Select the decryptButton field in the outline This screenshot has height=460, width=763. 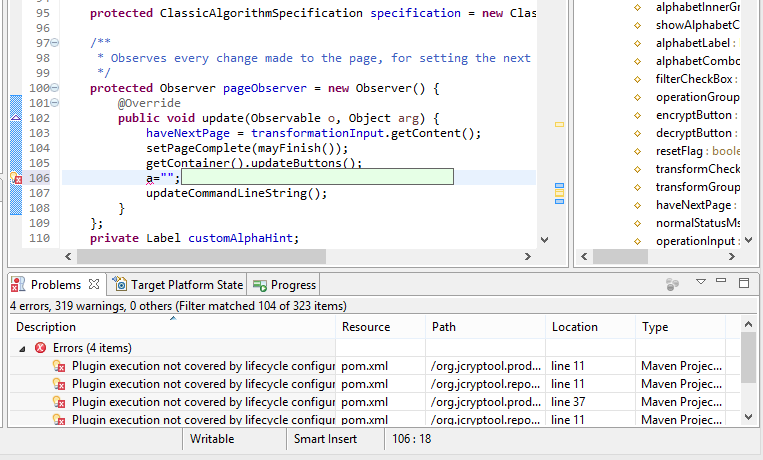click(693, 133)
